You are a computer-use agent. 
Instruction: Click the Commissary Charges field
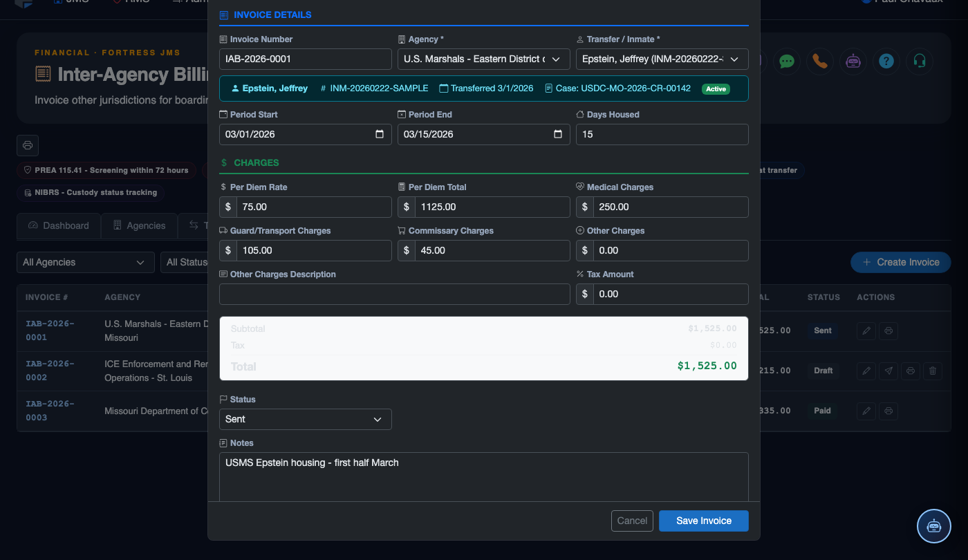[x=492, y=250]
